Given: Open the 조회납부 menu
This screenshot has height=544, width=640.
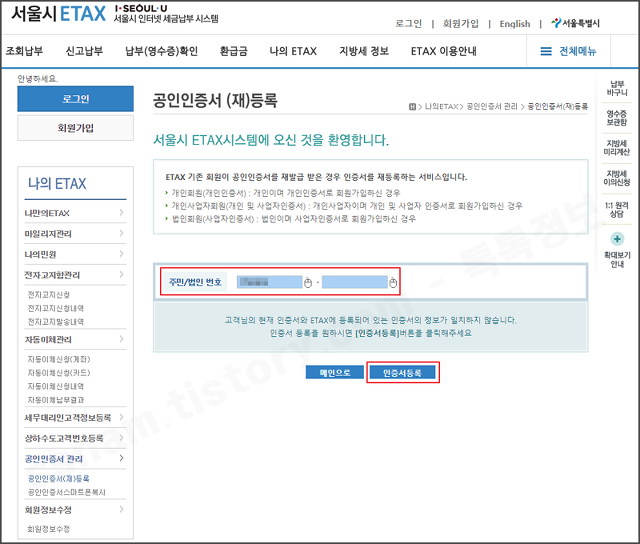Looking at the screenshot, I should click(24, 51).
